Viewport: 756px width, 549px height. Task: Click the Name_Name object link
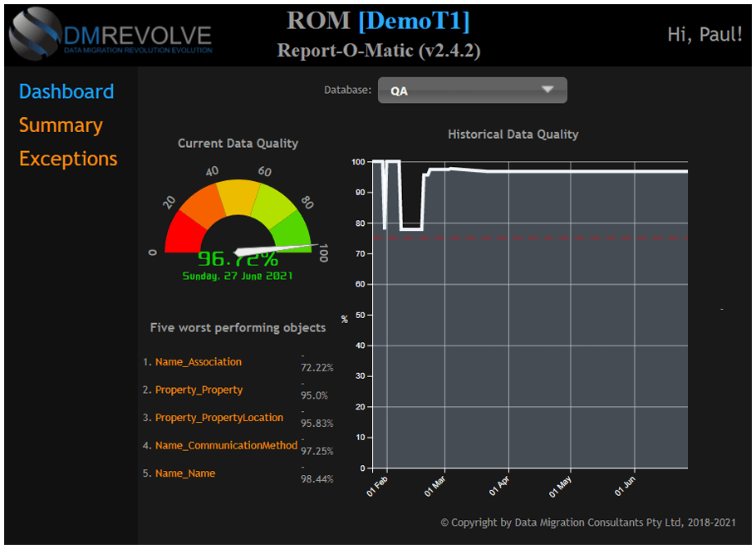pos(184,473)
